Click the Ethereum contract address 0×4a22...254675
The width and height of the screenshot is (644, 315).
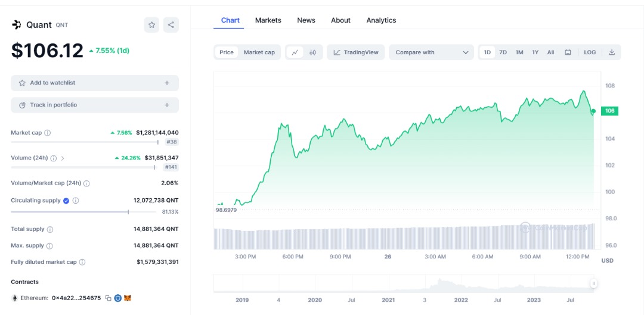(x=76, y=298)
